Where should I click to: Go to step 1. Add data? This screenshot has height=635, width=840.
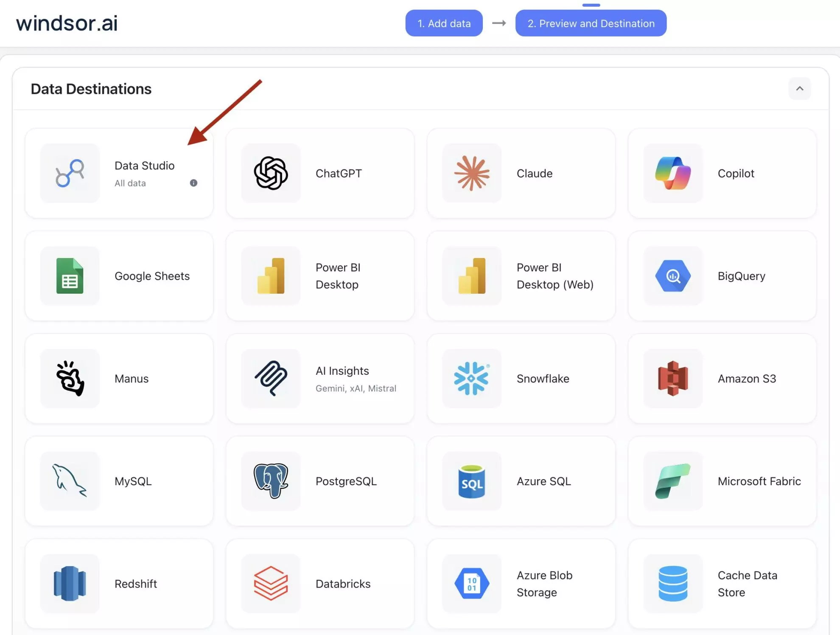444,23
